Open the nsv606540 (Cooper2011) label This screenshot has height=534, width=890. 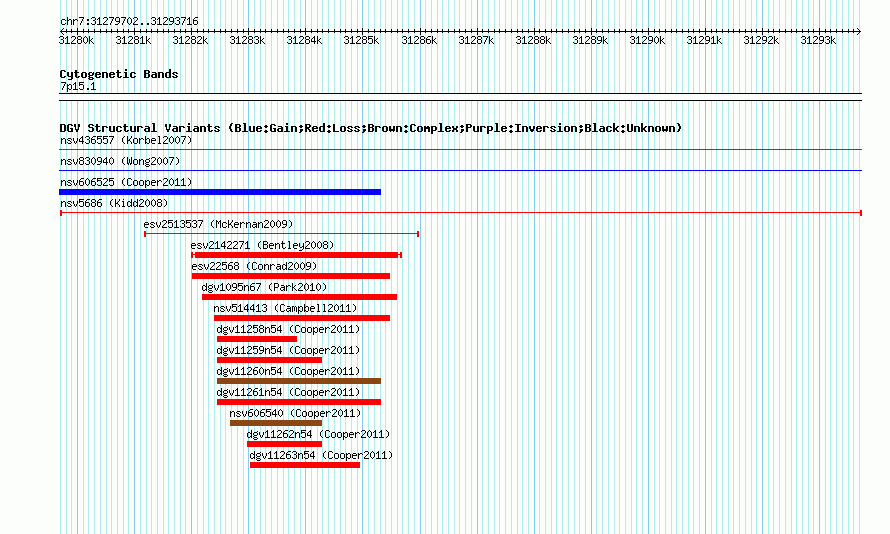click(x=295, y=413)
